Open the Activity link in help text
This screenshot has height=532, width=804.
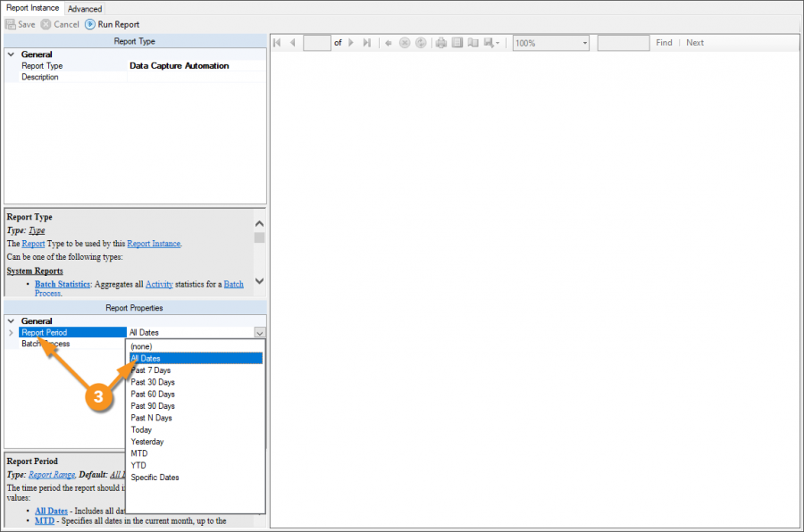159,284
